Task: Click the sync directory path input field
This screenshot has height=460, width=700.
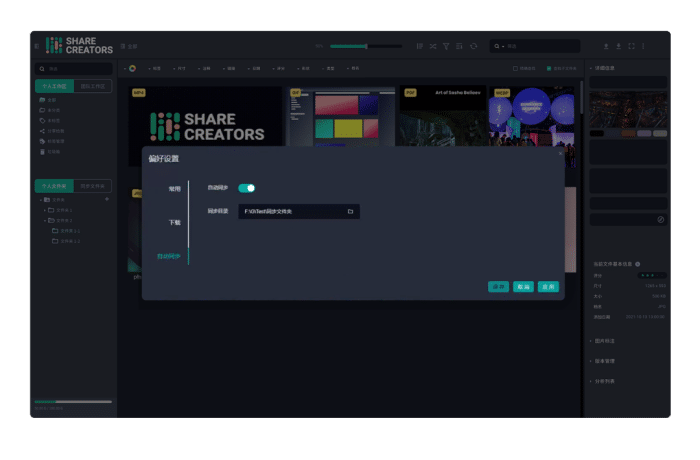Action: click(299, 211)
